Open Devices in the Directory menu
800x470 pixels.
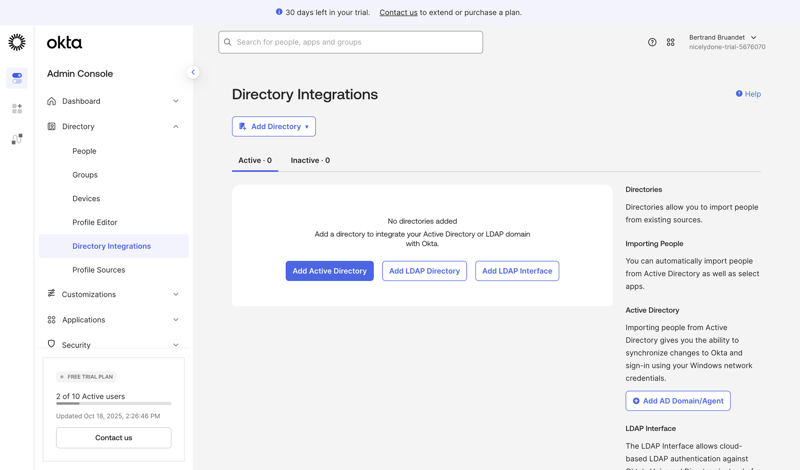point(86,199)
